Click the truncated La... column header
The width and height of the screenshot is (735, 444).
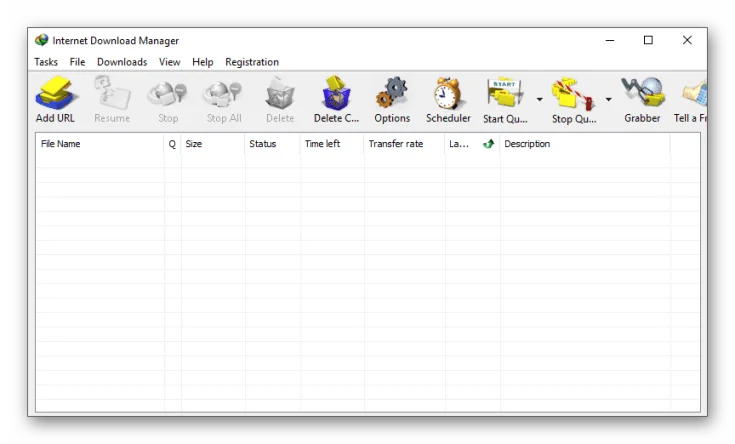pos(458,143)
